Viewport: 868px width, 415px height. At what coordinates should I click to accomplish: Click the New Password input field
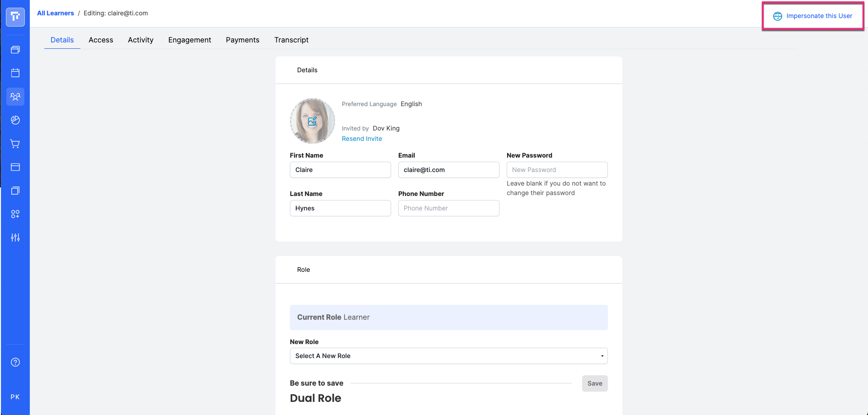(x=557, y=170)
